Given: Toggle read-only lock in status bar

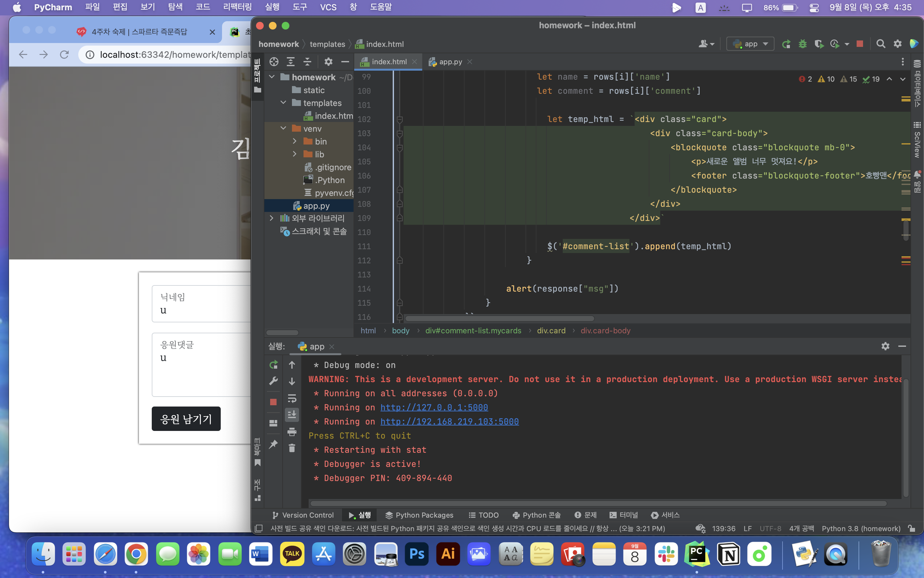Looking at the screenshot, I should (911, 528).
